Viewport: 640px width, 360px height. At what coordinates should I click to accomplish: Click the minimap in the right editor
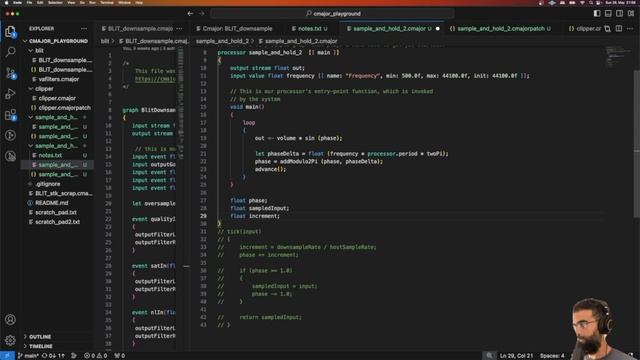(617, 57)
